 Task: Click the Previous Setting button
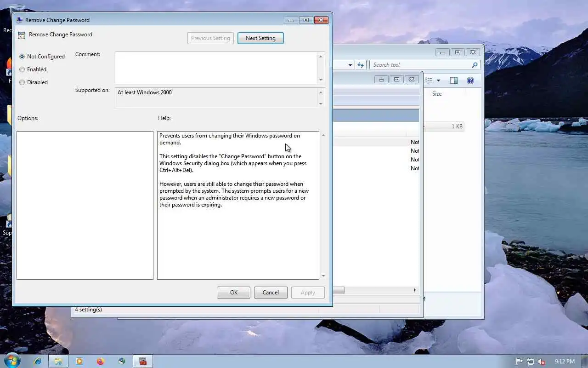[x=210, y=38]
